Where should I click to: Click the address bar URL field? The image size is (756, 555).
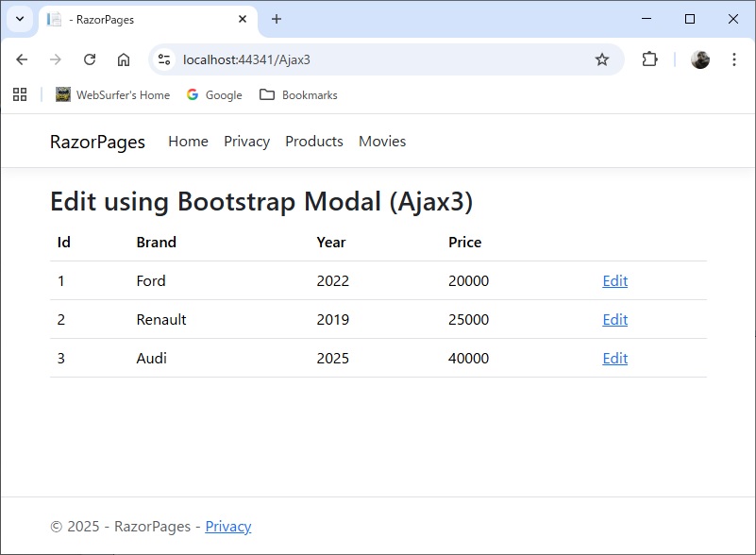click(x=378, y=59)
